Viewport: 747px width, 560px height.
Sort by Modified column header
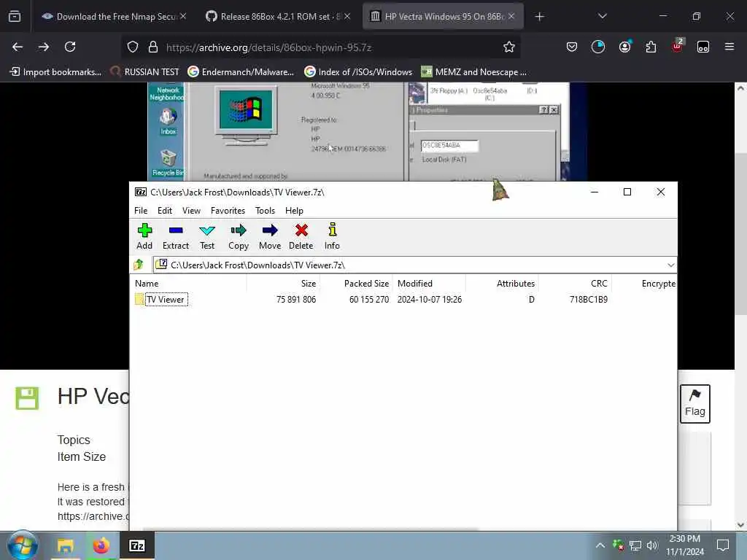[x=429, y=284]
